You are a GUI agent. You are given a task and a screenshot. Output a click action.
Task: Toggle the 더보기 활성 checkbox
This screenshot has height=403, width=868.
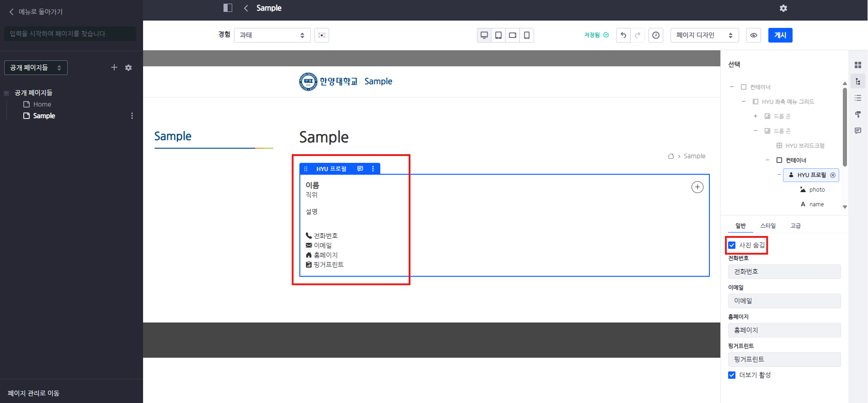(732, 375)
